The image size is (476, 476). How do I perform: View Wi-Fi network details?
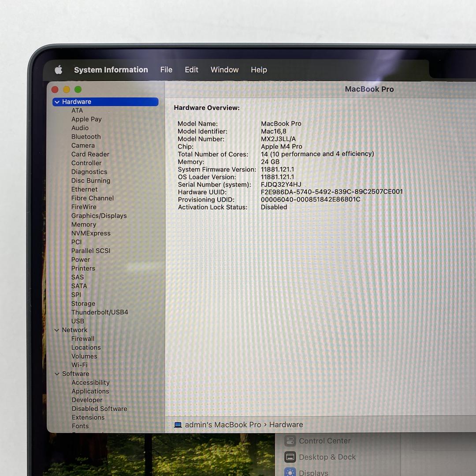tap(79, 365)
